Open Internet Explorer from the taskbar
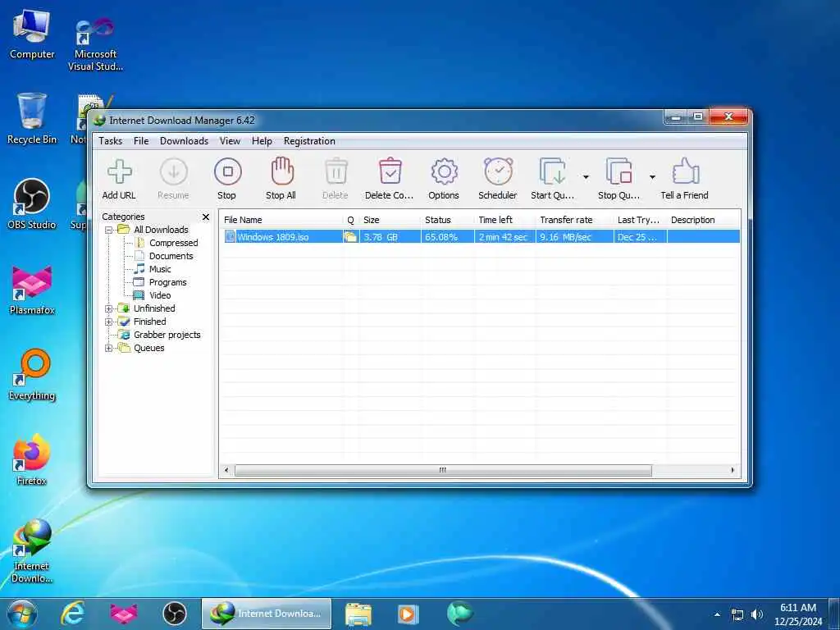The image size is (840, 630). 73,614
